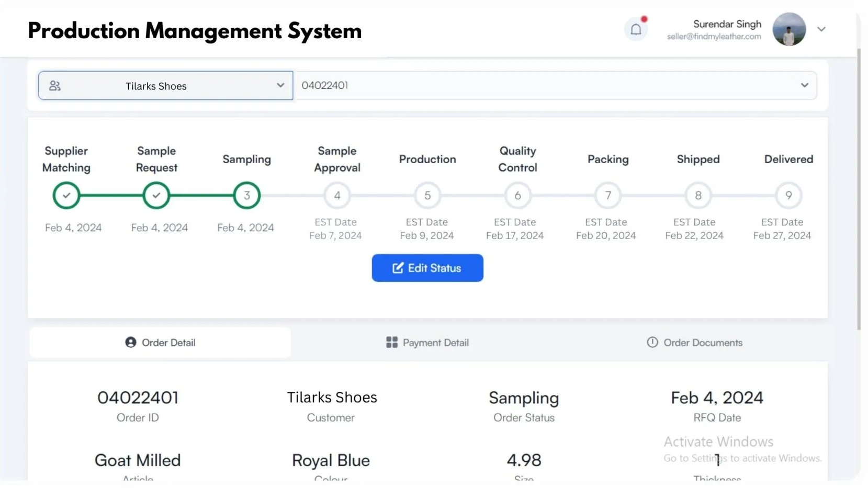
Task: Click the Edit Status button
Action: coord(427,268)
